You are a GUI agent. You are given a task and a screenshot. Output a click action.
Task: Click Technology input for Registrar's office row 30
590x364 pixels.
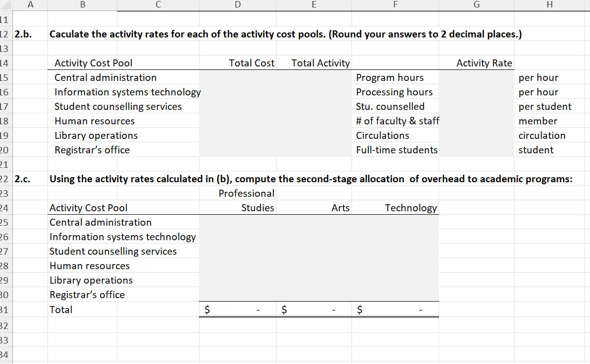[395, 295]
